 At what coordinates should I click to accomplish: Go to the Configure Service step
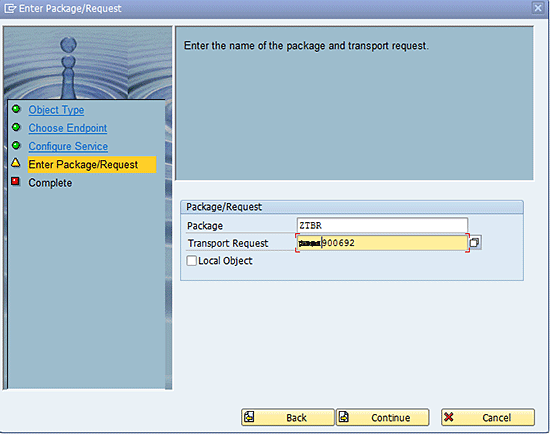click(68, 146)
